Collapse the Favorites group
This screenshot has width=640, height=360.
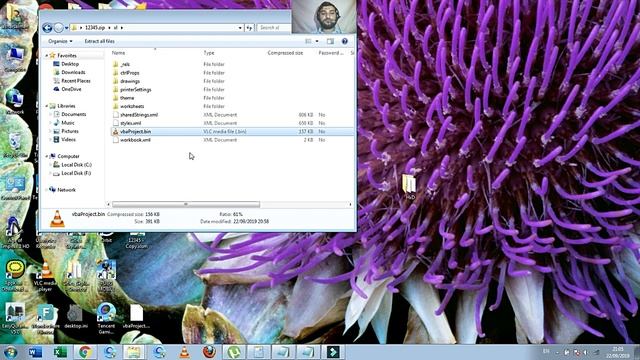pyautogui.click(x=47, y=56)
